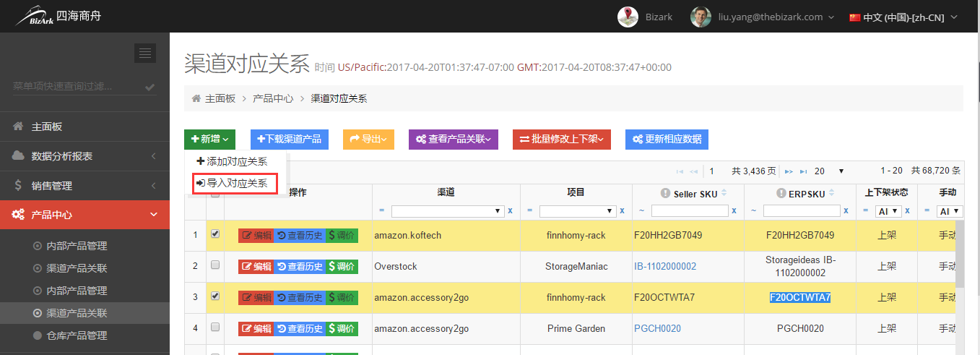This screenshot has width=980, height=355.
Task: Click 查看历史 in row 2
Action: (300, 266)
